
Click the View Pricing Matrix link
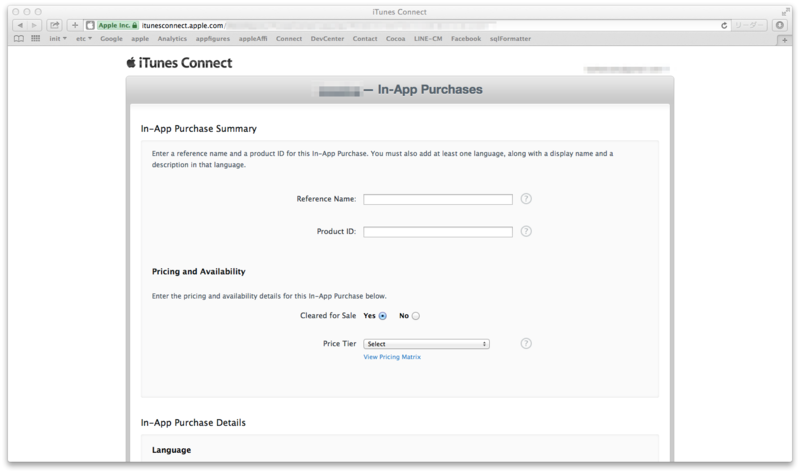click(x=392, y=357)
